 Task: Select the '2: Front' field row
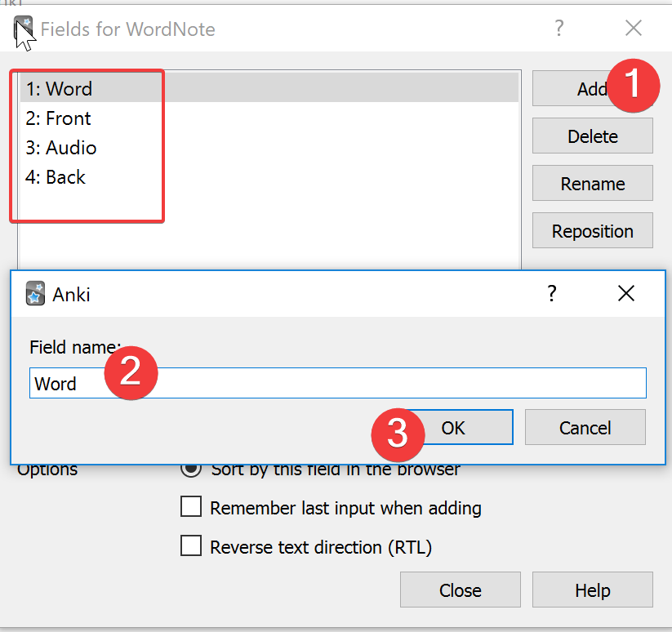coord(269,118)
